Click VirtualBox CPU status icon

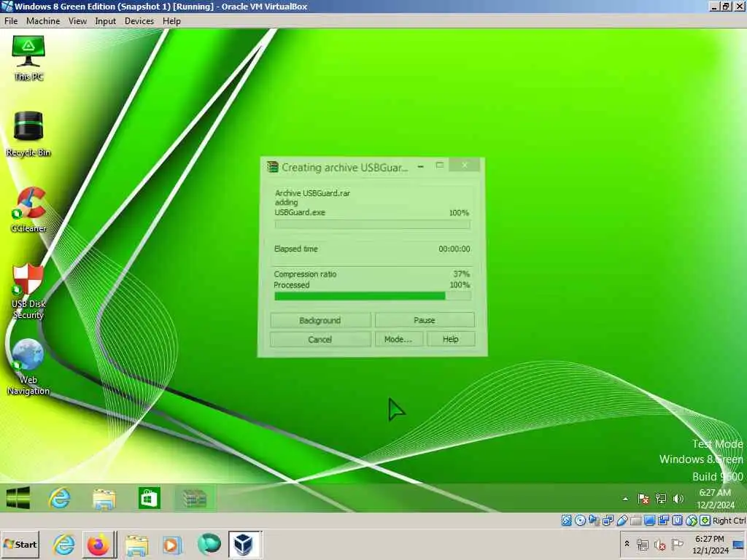click(677, 521)
